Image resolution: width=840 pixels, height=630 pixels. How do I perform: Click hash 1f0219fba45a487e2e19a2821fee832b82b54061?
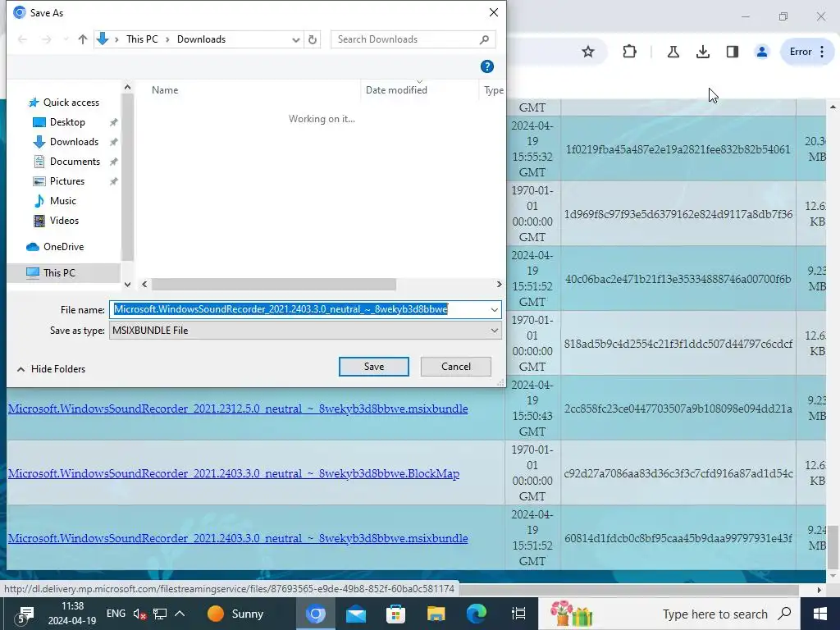click(x=678, y=149)
